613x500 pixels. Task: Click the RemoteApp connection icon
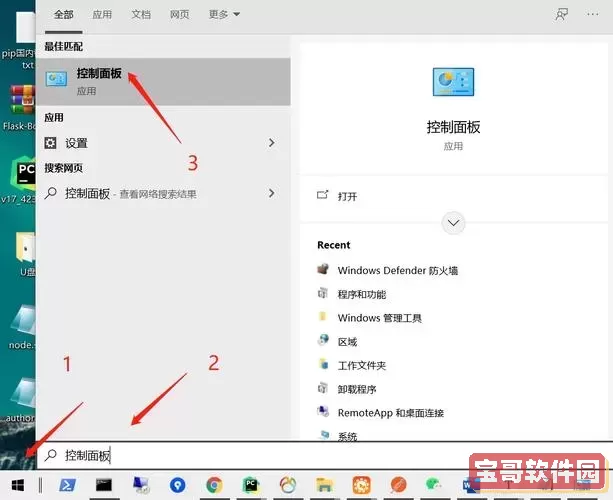tap(323, 411)
